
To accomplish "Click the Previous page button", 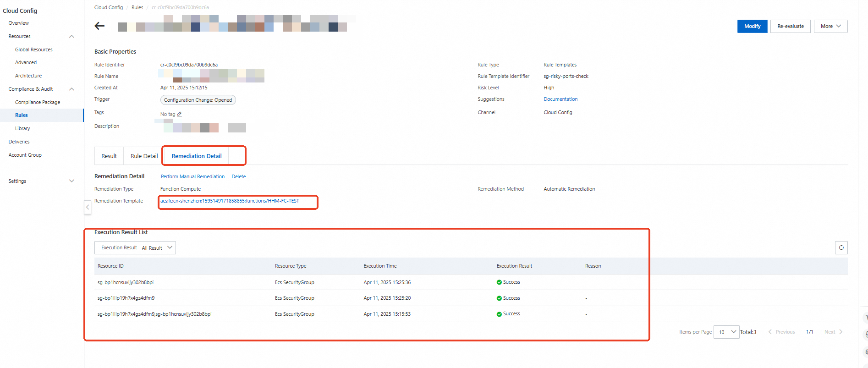I will click(x=781, y=332).
